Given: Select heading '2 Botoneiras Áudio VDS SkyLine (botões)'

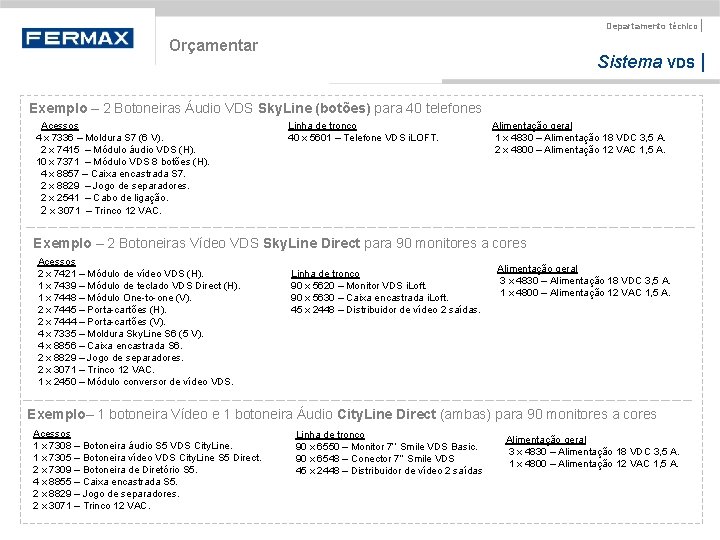Looking at the screenshot, I should click(237, 108).
